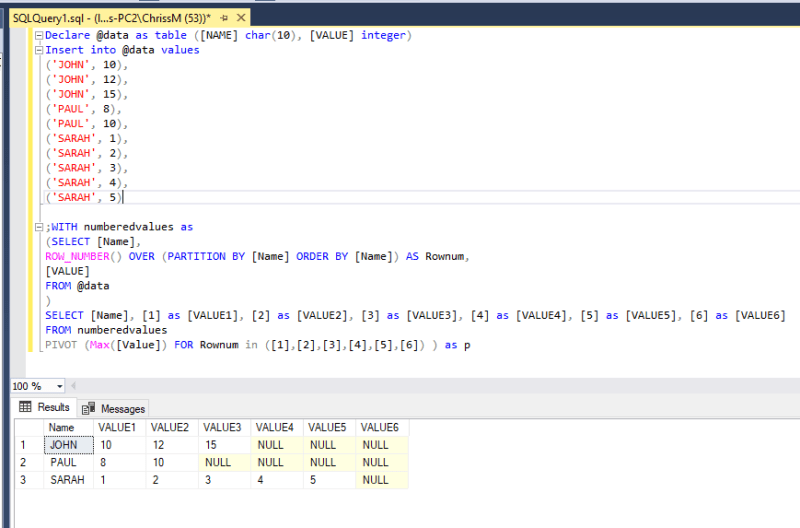800x528 pixels.
Task: Click PAUL's VALUE3 NULL cell
Action: pyautogui.click(x=225, y=462)
